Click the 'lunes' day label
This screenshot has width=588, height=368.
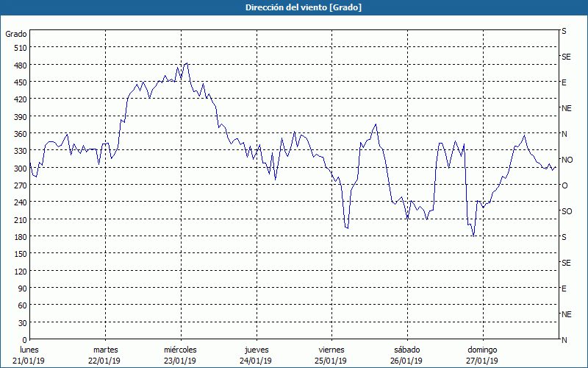point(29,350)
